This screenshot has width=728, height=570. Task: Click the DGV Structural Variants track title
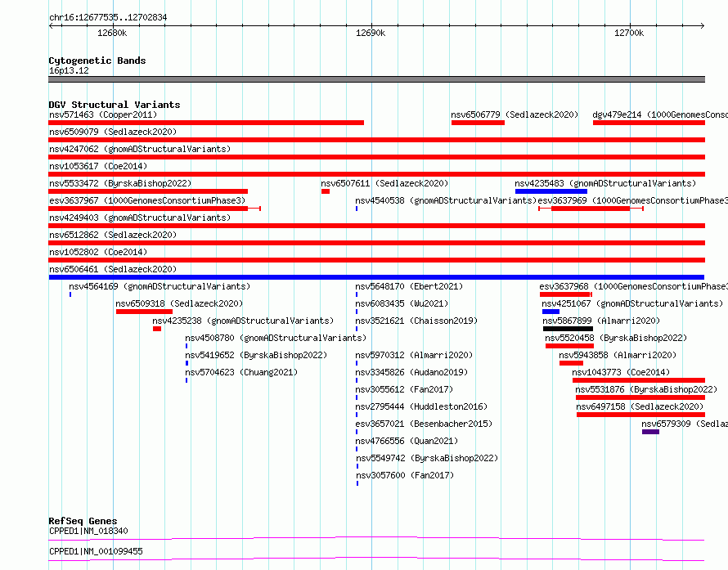[115, 105]
